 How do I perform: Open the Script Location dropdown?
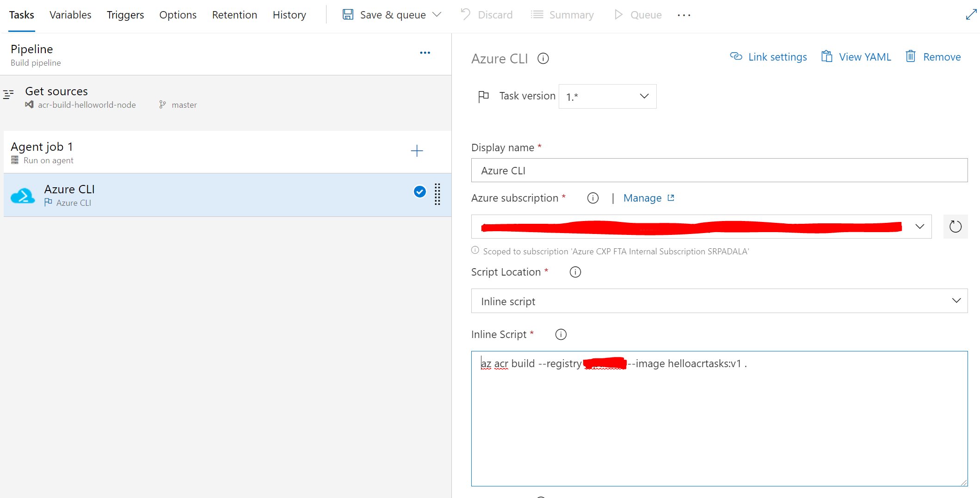click(956, 301)
